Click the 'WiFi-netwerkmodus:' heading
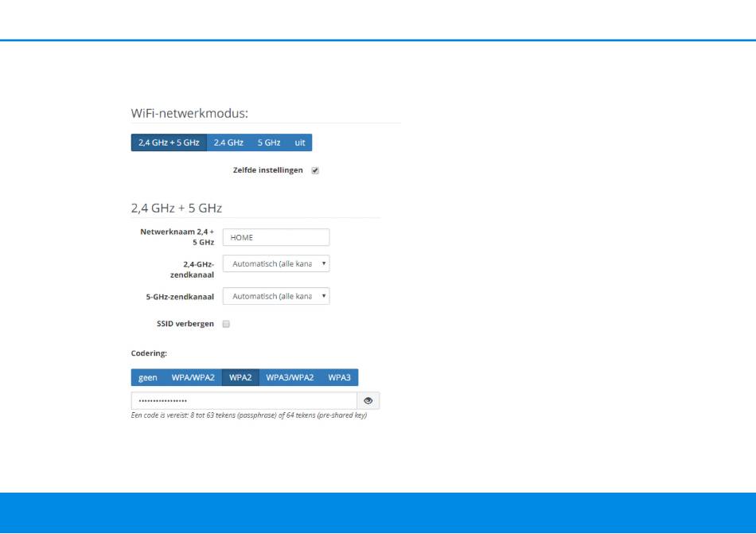Image resolution: width=756 pixels, height=534 pixels. tap(189, 113)
